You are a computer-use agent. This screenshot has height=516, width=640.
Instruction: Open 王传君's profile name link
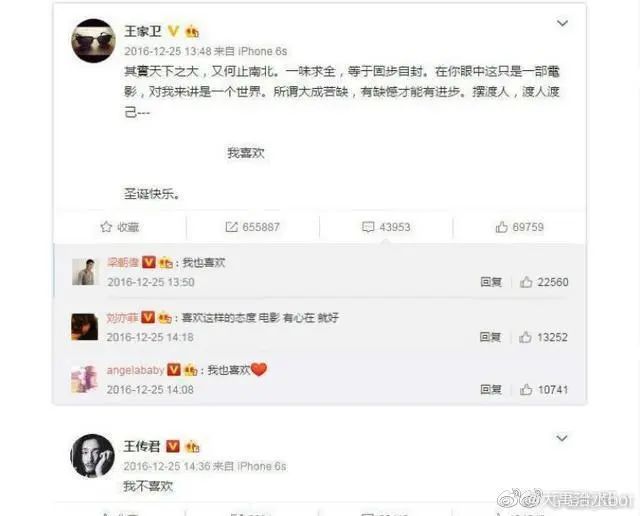[142, 447]
